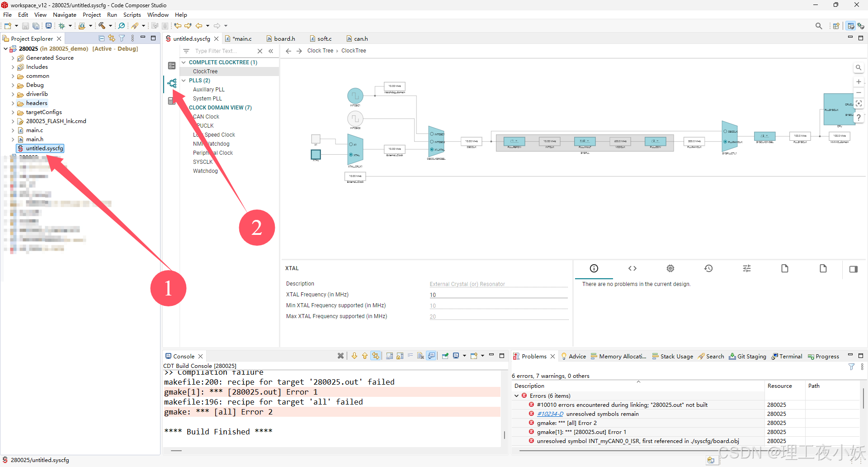868x467 pixels.
Task: Collapse the PLLS (2) group
Action: 184,81
